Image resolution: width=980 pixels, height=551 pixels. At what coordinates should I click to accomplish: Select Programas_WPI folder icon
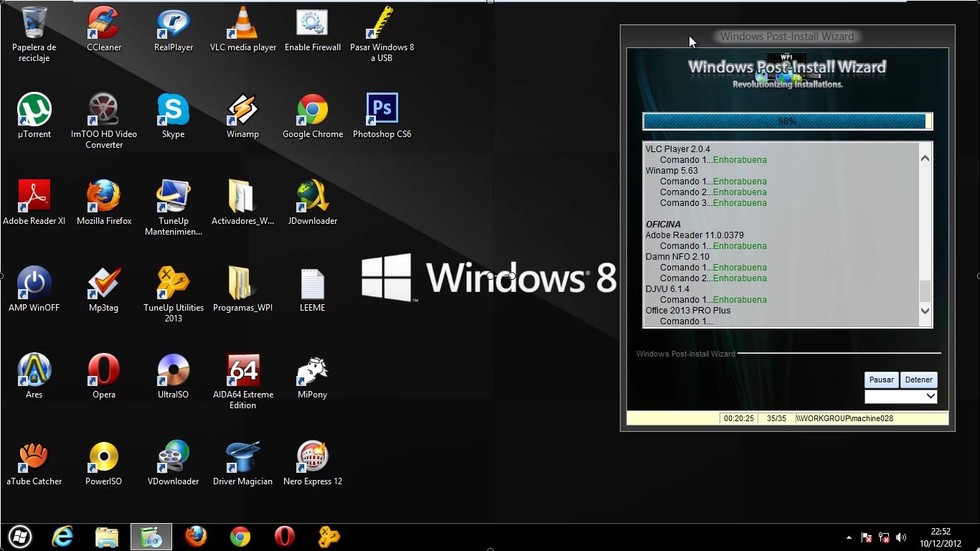243,289
